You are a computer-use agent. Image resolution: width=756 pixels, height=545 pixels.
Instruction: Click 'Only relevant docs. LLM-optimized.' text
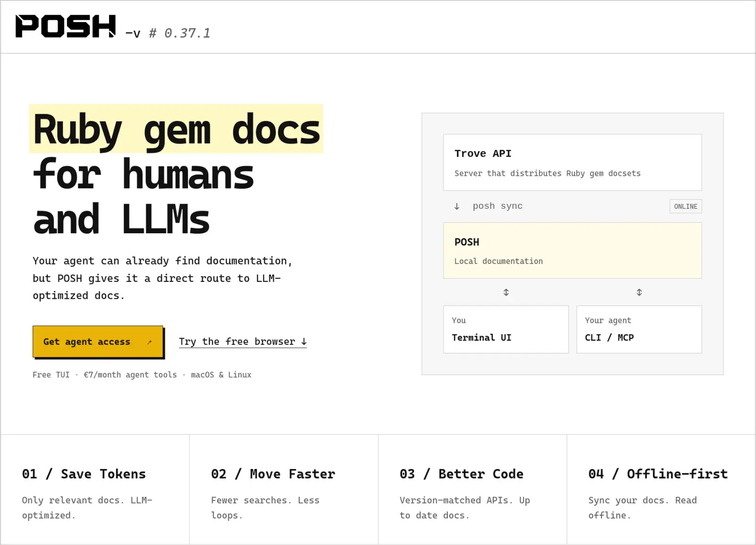click(x=87, y=508)
